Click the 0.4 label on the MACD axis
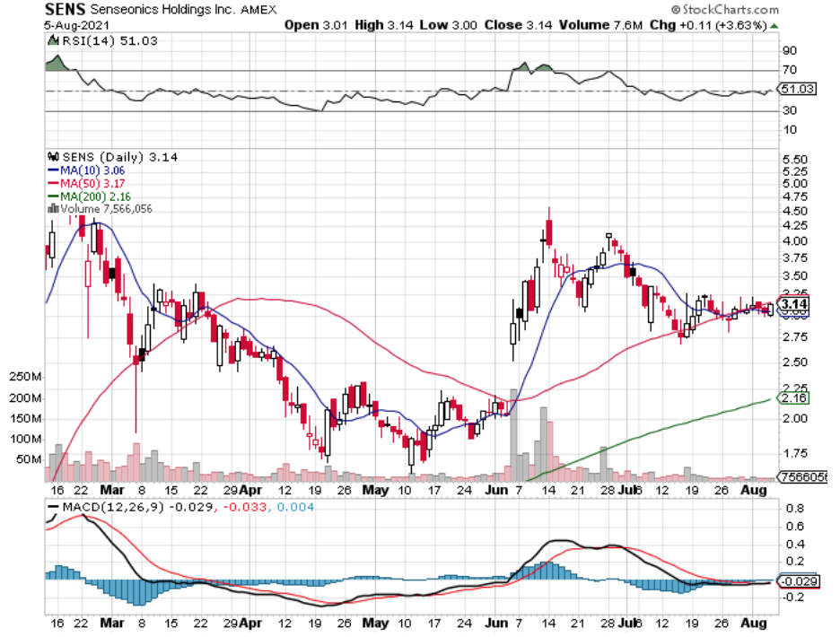The height and width of the screenshot is (637, 840). click(x=795, y=545)
